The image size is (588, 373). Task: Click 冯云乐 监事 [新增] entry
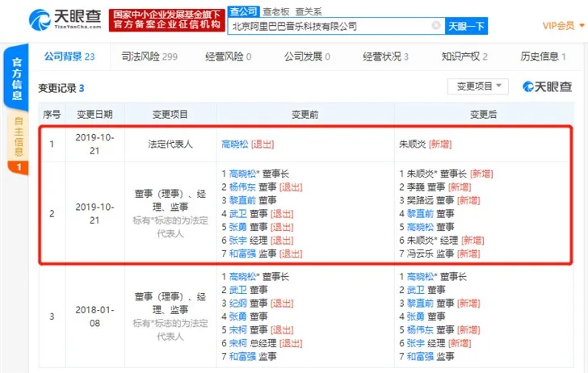tap(439, 254)
